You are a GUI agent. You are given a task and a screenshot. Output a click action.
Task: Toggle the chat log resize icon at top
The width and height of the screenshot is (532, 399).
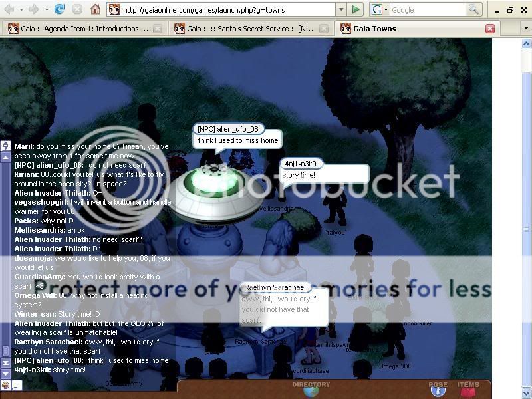(6, 145)
